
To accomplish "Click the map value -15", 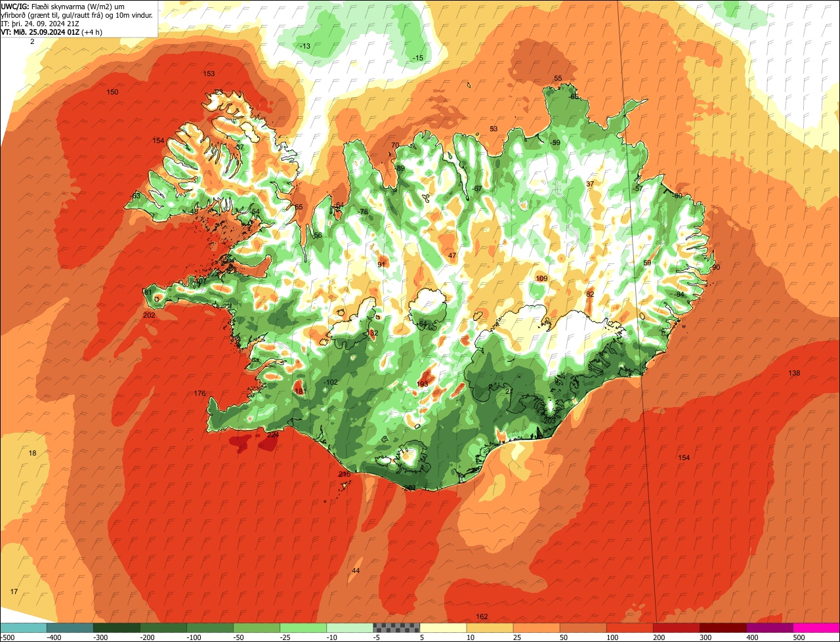I will click(418, 58).
